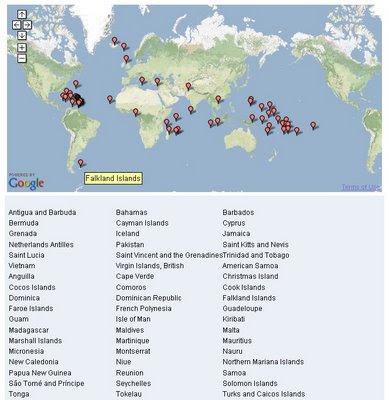
Task: Open Guadeloupe link
Action: click(x=242, y=309)
